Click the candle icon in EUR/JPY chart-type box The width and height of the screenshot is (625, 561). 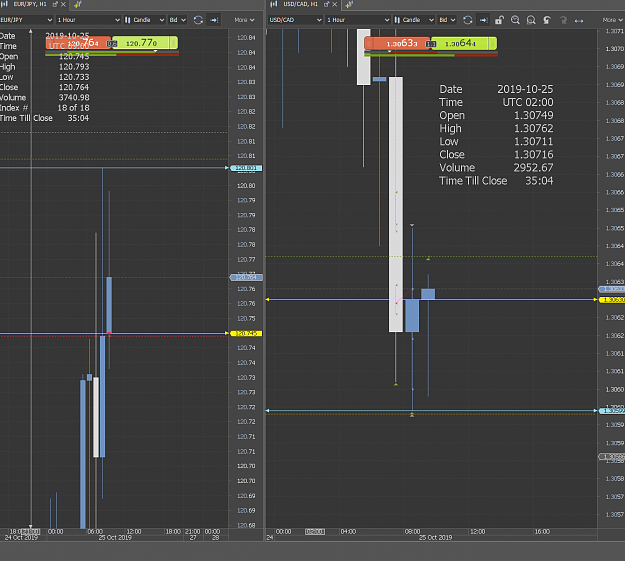pos(128,20)
